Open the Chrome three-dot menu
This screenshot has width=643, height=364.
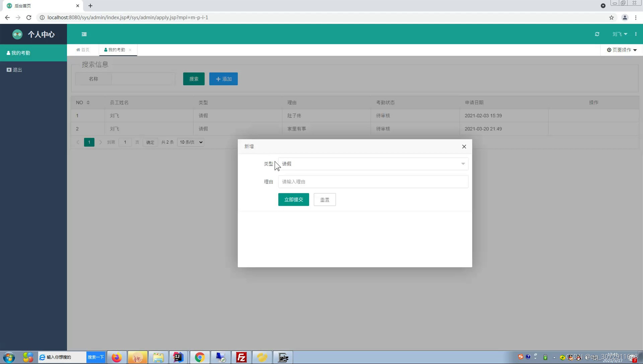click(x=636, y=17)
